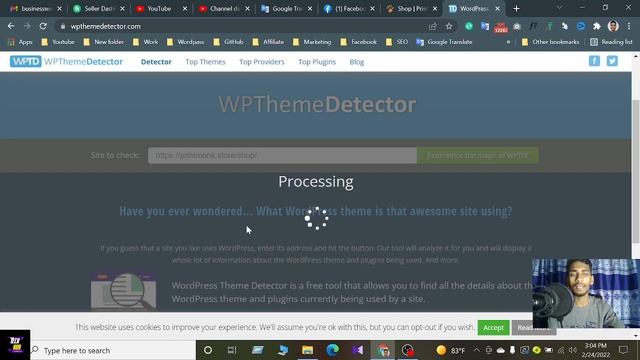Viewport: 640px width, 360px height.
Task: Open the Top Themes nav item
Action: 205,62
